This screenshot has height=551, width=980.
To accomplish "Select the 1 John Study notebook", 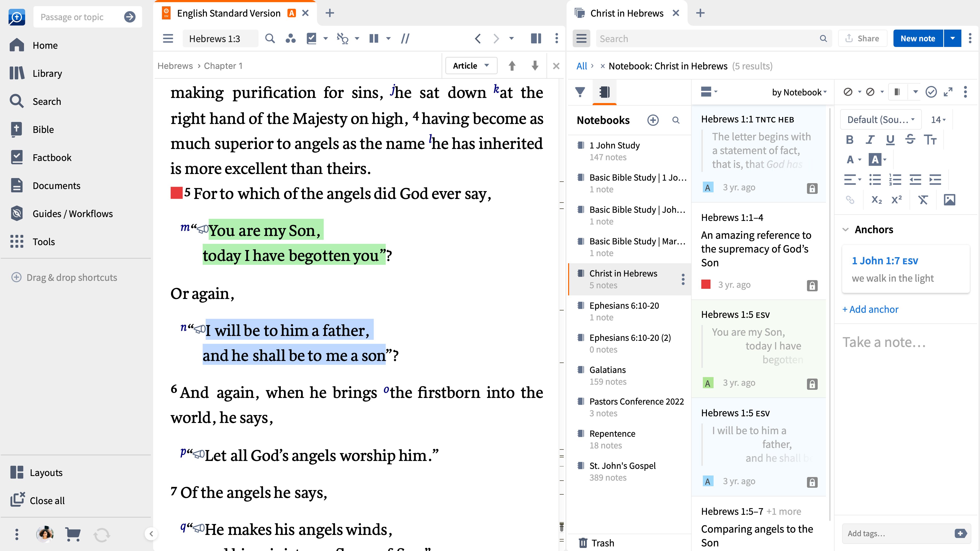I will (x=630, y=151).
